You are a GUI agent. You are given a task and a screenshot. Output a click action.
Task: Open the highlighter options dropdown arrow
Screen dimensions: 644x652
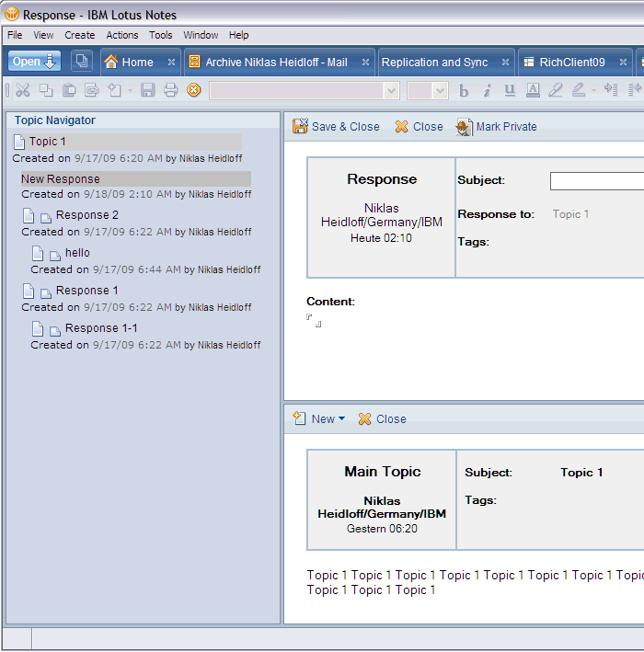click(593, 90)
